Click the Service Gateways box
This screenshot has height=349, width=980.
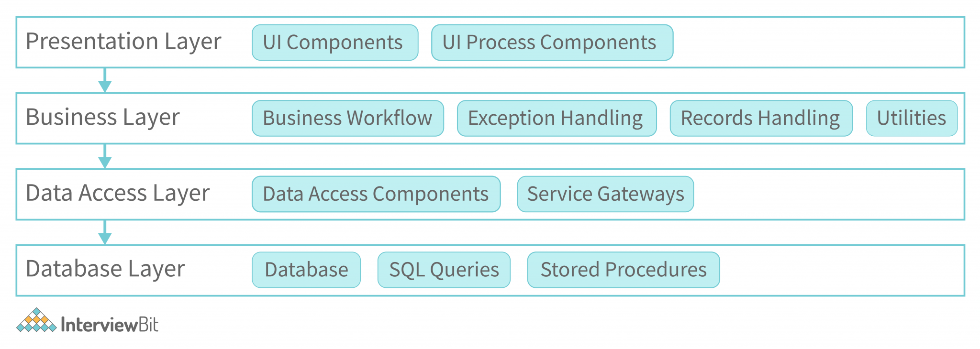click(605, 194)
